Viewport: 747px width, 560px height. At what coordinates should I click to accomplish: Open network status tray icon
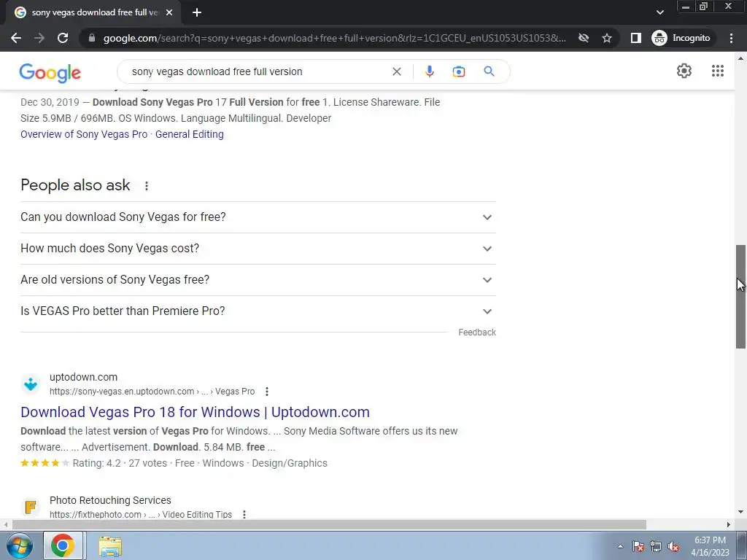pyautogui.click(x=656, y=547)
